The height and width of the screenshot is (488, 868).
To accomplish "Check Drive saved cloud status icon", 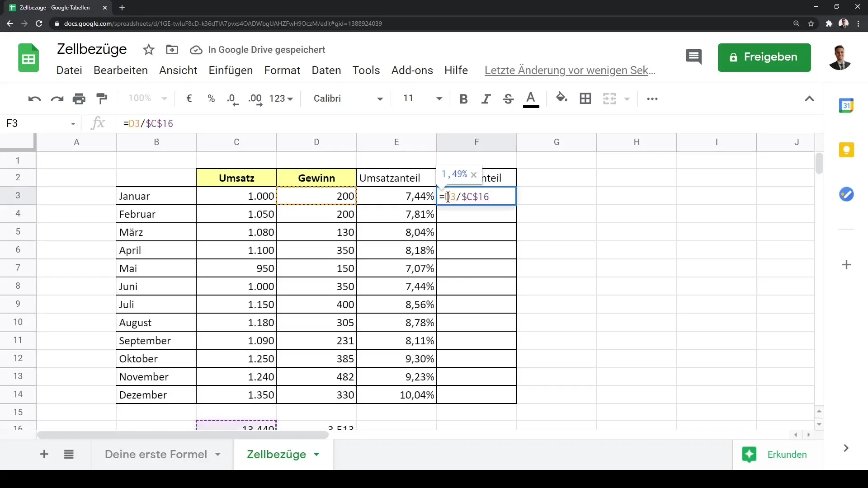I will [x=196, y=50].
